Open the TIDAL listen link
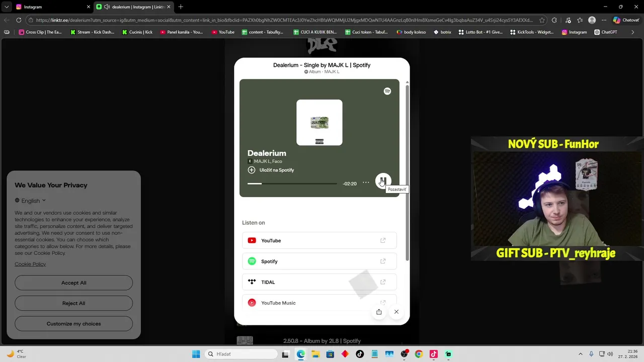The height and width of the screenshot is (362, 644). coord(319,282)
